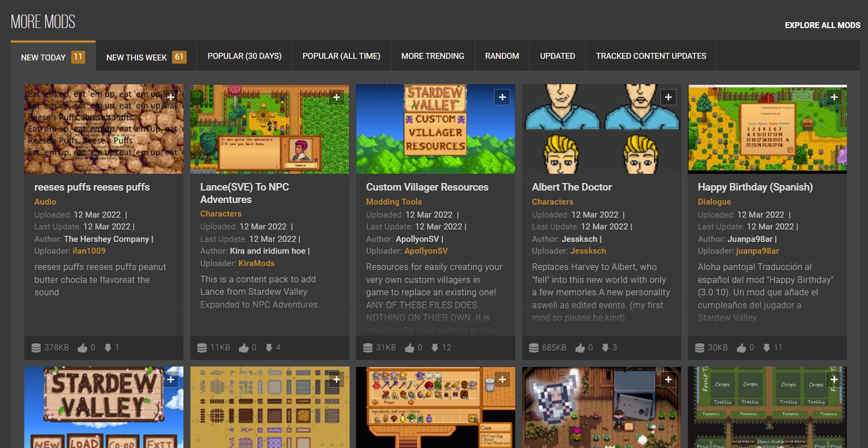Click plus icon on the cooking inventory thumbnail
The width and height of the screenshot is (868, 448).
pyautogui.click(x=502, y=380)
